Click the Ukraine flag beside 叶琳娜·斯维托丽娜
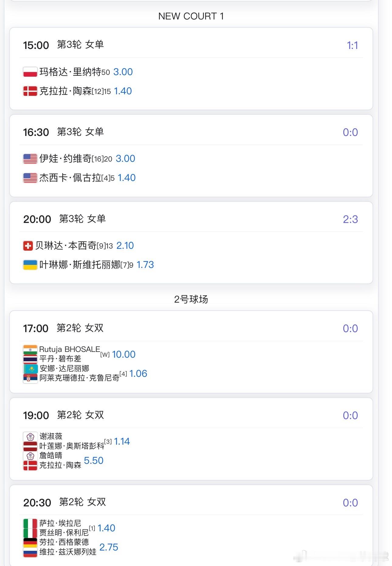The height and width of the screenshot is (566, 392). click(30, 265)
